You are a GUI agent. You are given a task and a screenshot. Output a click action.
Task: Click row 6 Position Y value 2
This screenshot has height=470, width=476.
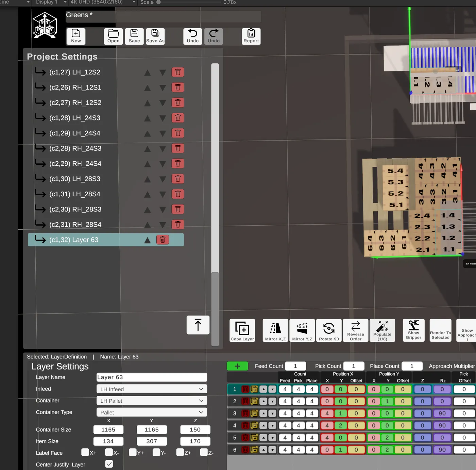tap(387, 450)
